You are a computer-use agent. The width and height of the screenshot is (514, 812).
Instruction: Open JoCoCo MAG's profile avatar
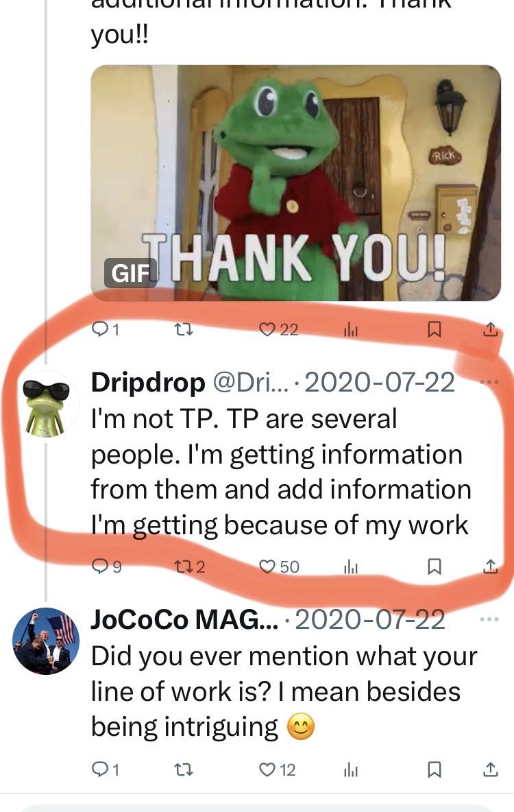[46, 641]
